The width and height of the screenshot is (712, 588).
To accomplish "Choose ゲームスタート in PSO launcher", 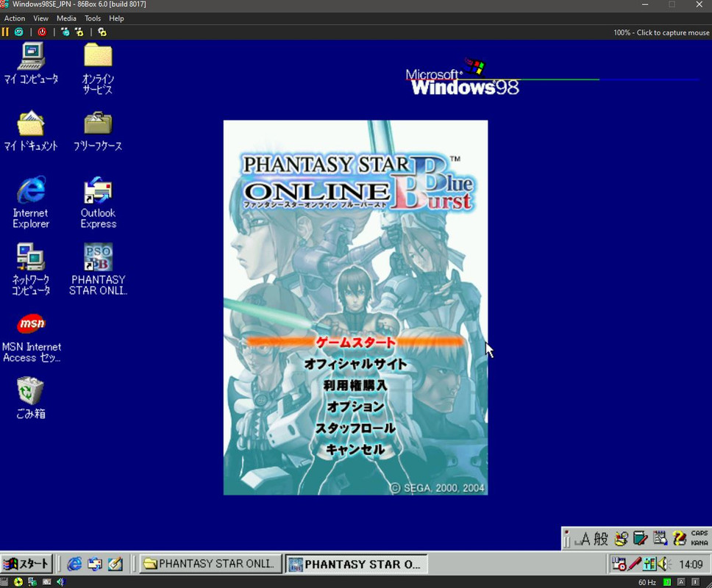I will coord(355,343).
